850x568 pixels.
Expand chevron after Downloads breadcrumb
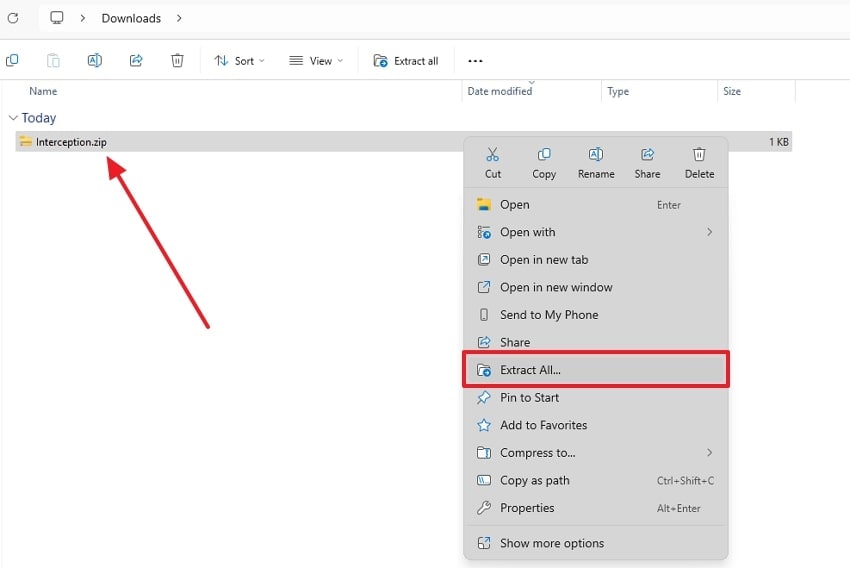pyautogui.click(x=179, y=18)
